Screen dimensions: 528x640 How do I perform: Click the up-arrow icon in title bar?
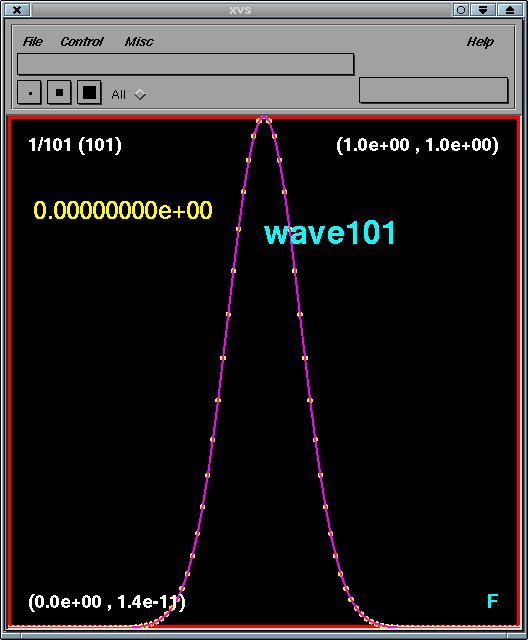pos(510,10)
